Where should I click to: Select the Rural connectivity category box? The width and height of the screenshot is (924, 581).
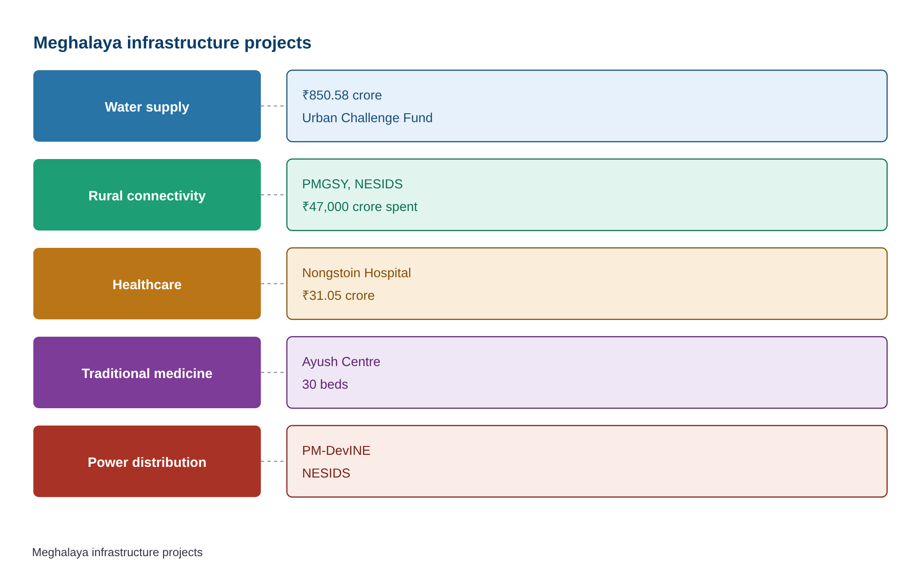(x=147, y=195)
